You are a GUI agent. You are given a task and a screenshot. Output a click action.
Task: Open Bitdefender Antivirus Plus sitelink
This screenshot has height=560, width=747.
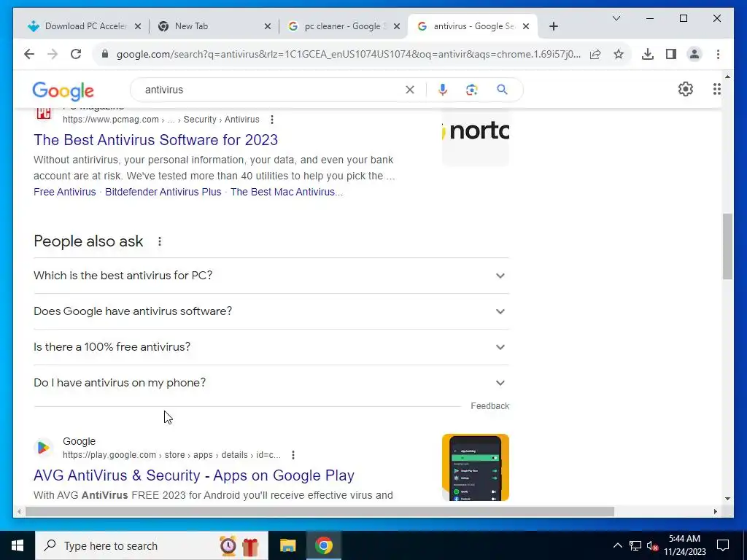point(163,192)
